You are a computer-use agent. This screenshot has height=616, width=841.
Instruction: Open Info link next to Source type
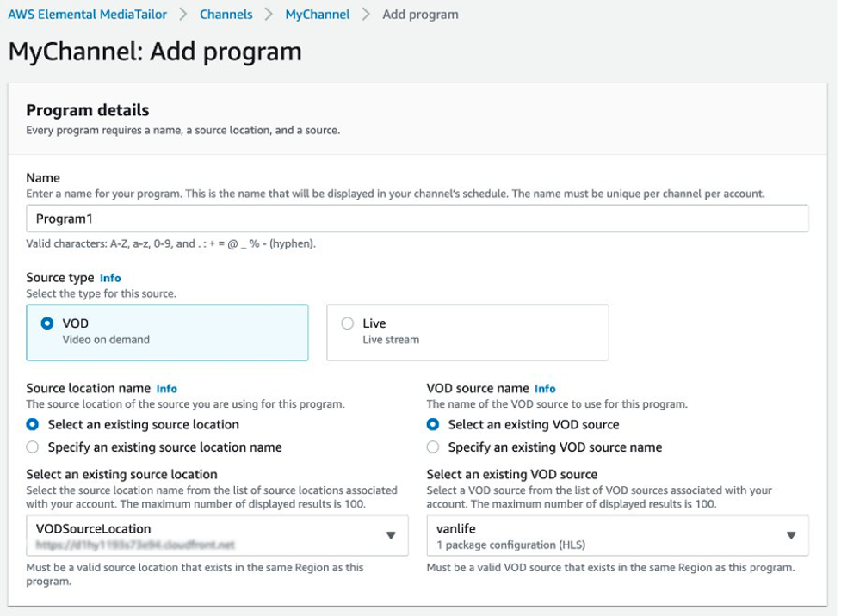(110, 279)
